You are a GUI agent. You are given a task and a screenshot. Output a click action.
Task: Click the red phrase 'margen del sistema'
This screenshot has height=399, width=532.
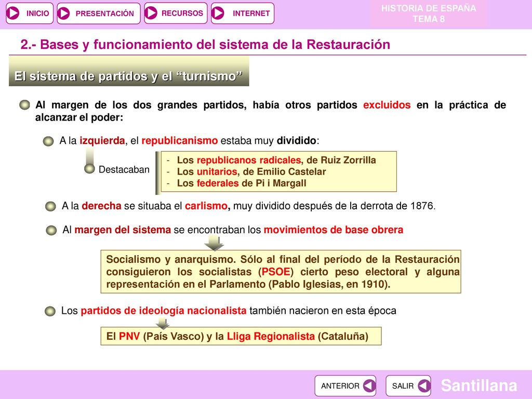(x=123, y=230)
